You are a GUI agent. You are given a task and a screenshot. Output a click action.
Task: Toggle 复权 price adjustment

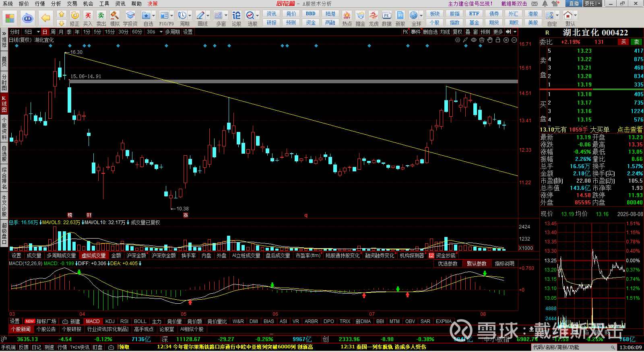click(x=458, y=32)
